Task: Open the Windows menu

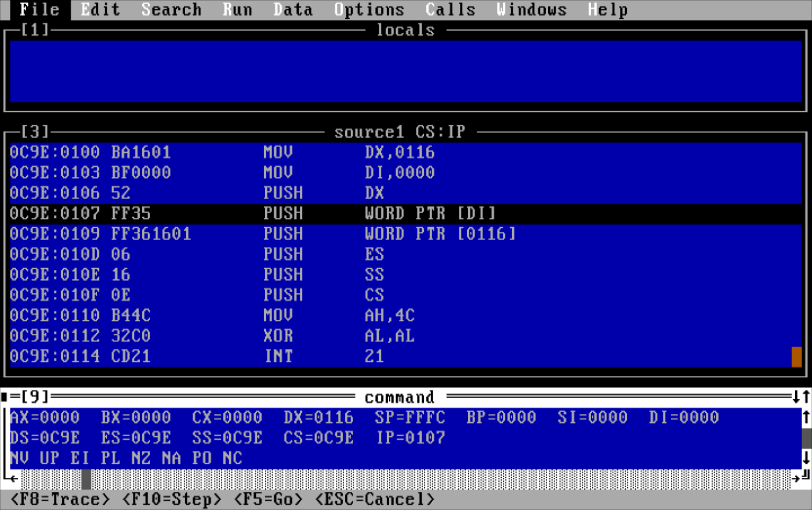Action: pyautogui.click(x=532, y=9)
